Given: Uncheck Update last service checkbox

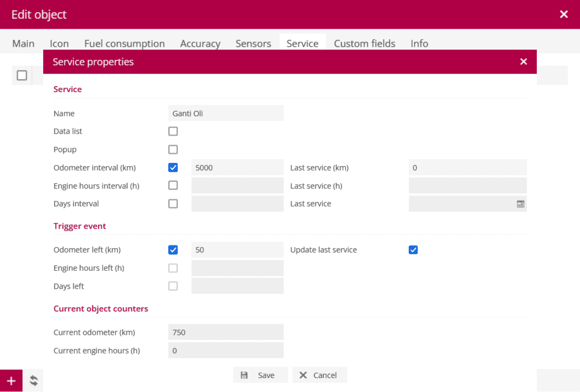Looking at the screenshot, I should point(413,250).
